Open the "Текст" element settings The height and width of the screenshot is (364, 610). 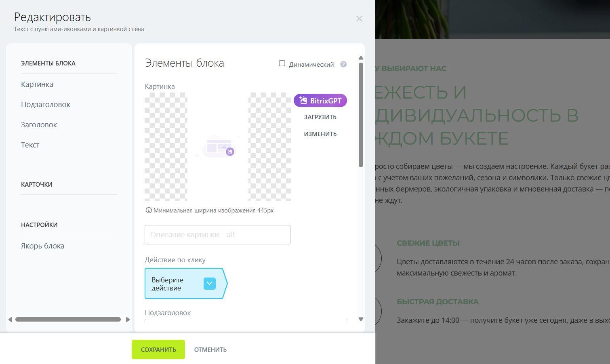pos(30,145)
